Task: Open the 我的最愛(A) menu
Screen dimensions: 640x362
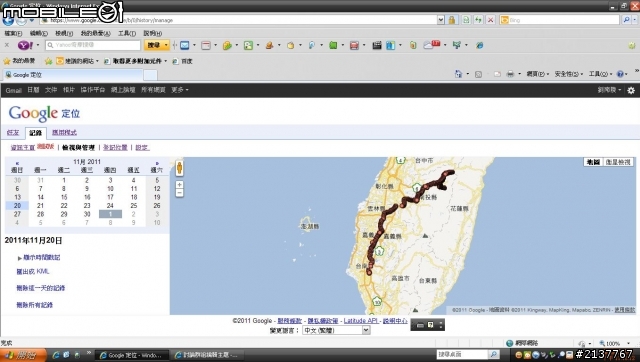Action: pos(96,33)
